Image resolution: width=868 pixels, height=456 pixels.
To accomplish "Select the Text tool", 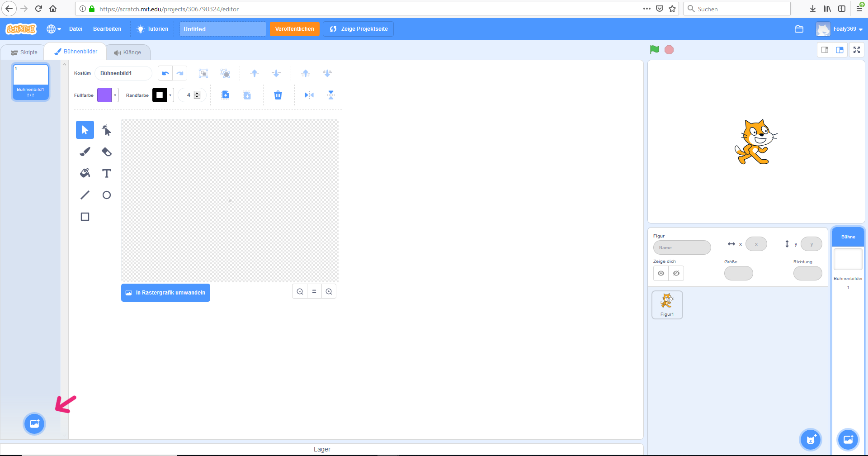I will tap(107, 173).
